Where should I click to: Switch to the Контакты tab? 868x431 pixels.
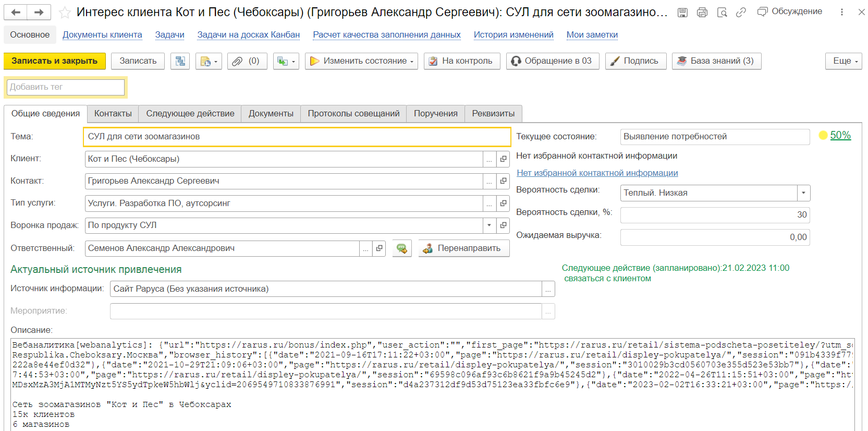pyautogui.click(x=113, y=114)
